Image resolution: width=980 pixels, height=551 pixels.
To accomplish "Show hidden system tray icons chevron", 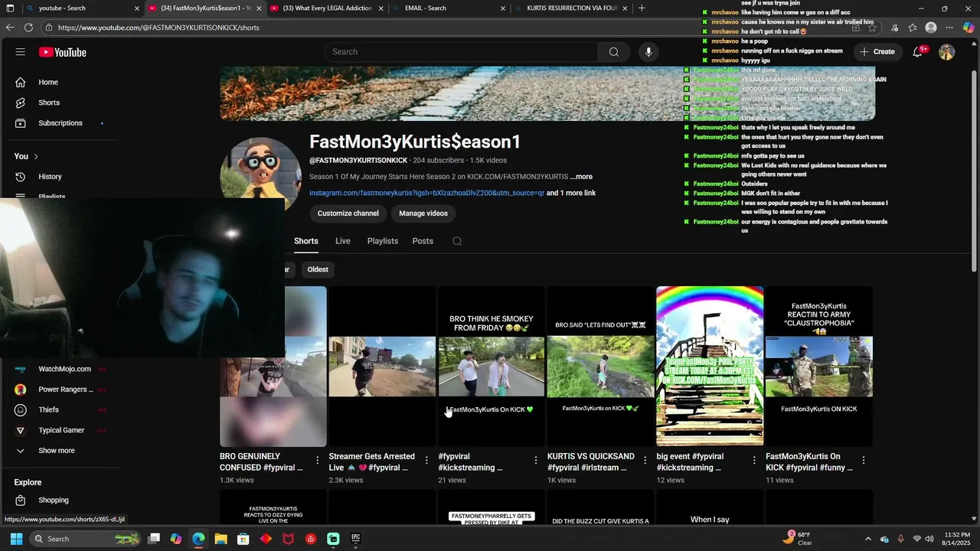I will [x=867, y=539].
